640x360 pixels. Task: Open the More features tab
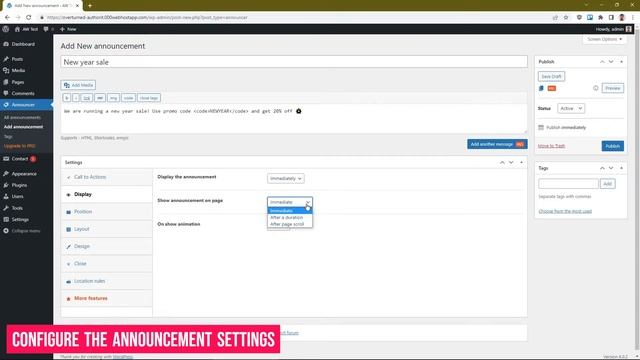(x=107, y=298)
